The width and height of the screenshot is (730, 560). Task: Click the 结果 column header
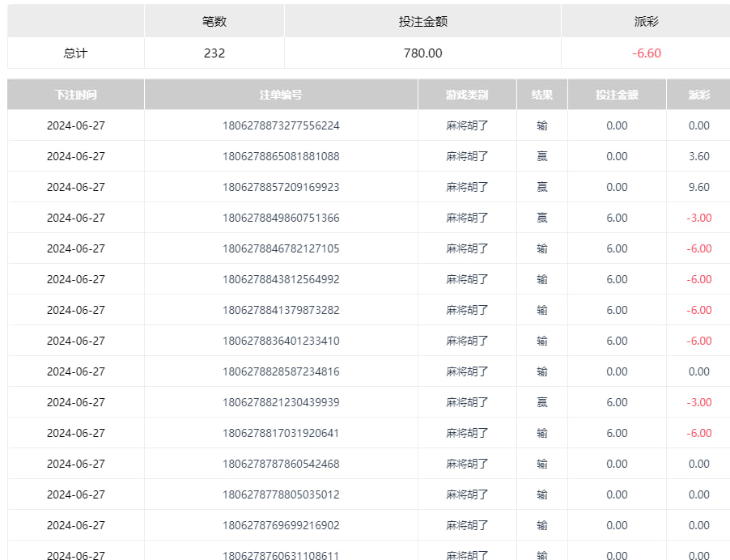[542, 95]
